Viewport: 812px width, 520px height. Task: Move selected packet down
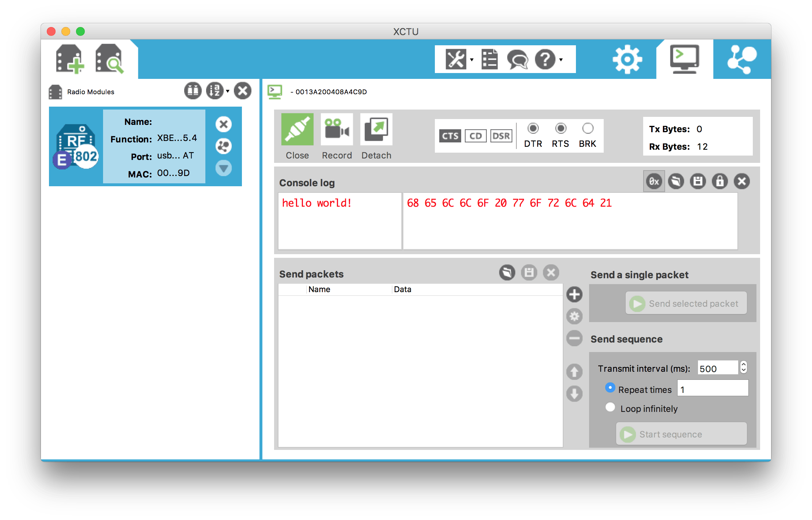click(x=574, y=394)
